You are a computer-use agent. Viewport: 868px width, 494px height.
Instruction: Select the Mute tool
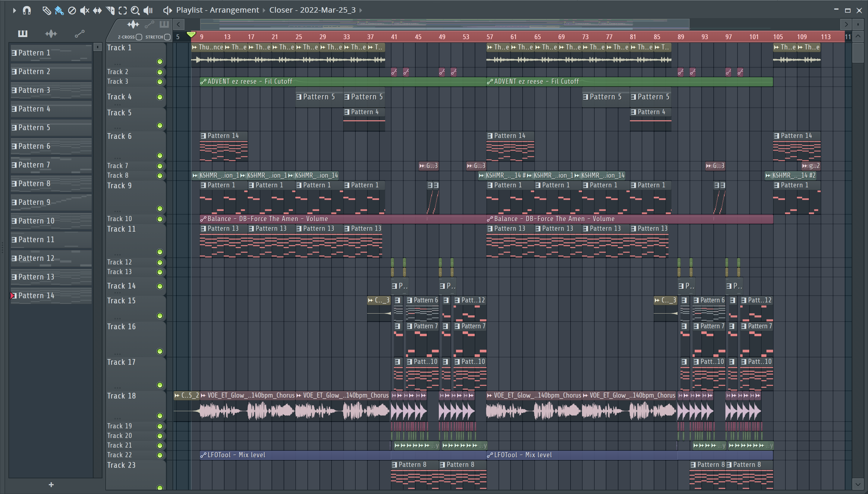pos(84,11)
